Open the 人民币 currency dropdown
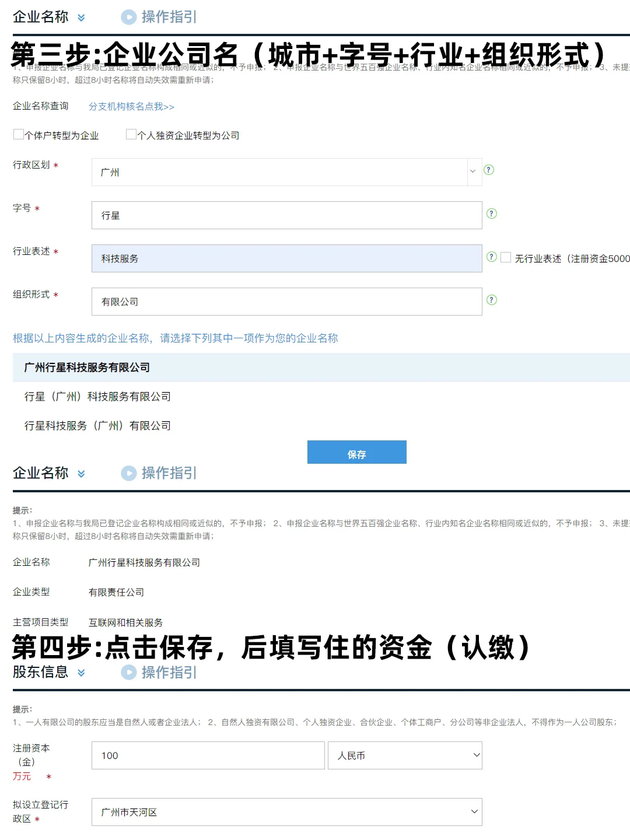Screen dimensions: 630x840 pos(405,755)
